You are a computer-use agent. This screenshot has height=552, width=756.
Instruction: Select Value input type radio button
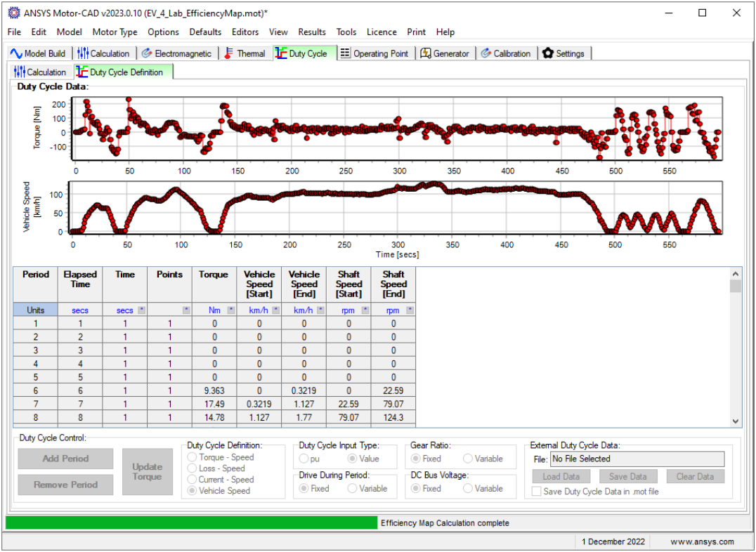tap(353, 459)
